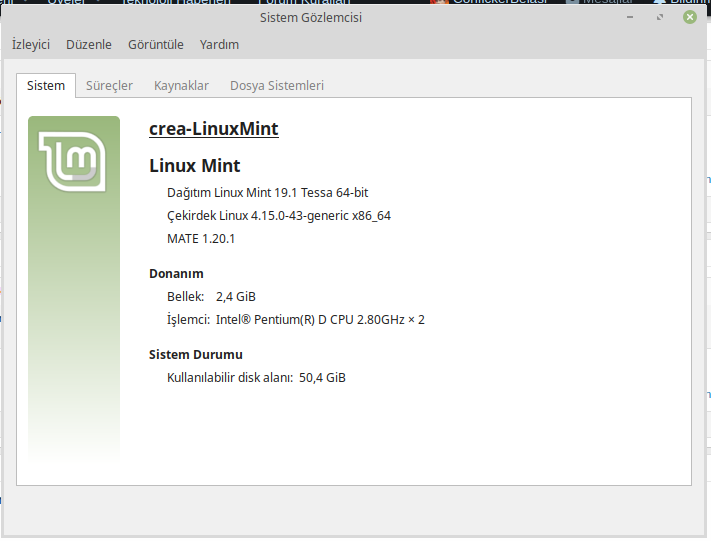Close the Sistem Gözlemcisi window

click(690, 17)
